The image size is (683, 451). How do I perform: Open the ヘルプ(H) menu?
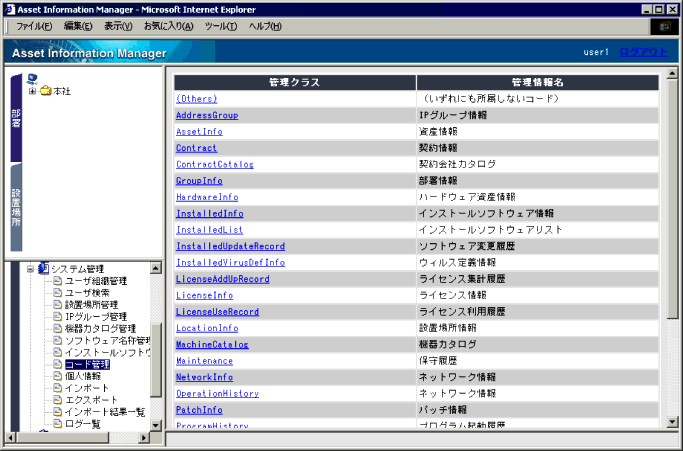pyautogui.click(x=265, y=27)
